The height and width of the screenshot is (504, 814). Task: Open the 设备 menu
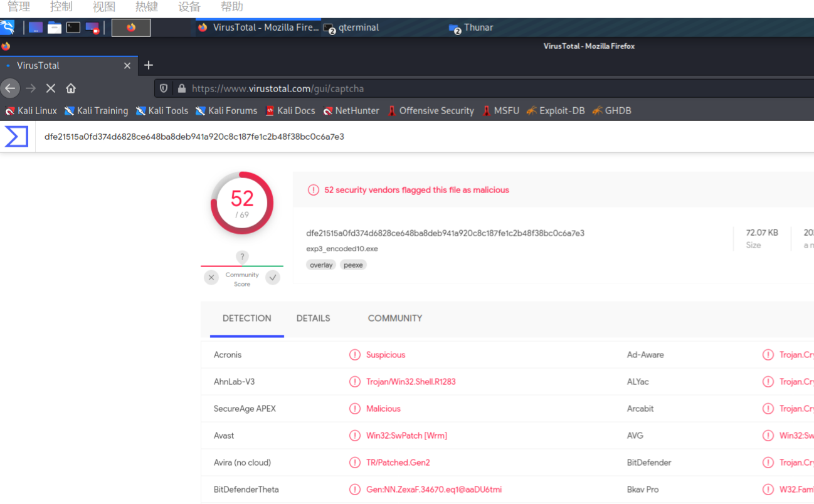[189, 7]
